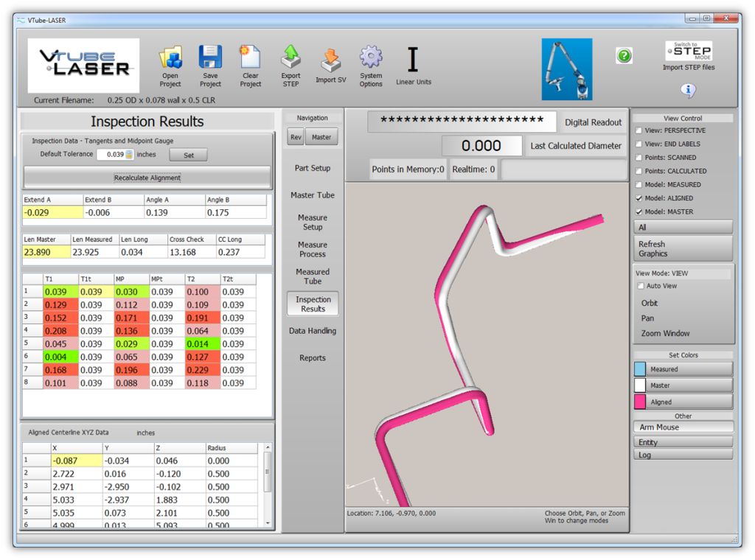Click the Default Tolerance calculator dropdown button
The width and height of the screenshot is (755, 560).
(x=129, y=155)
